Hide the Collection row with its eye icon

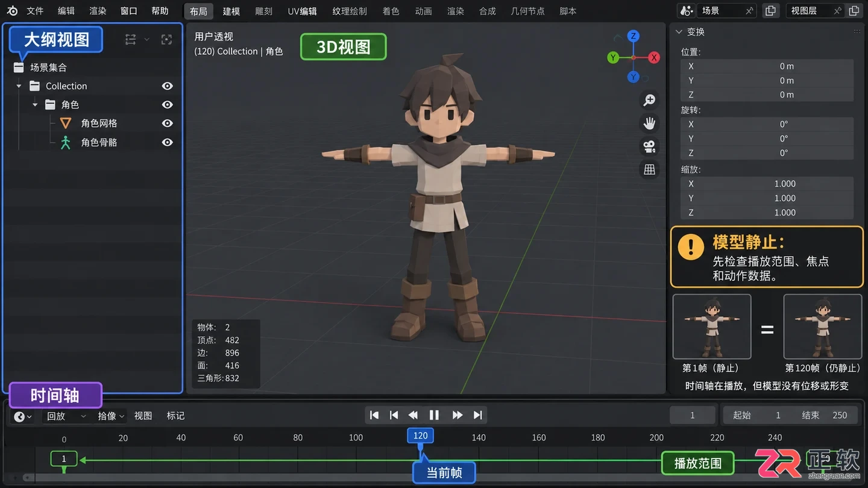(x=168, y=86)
